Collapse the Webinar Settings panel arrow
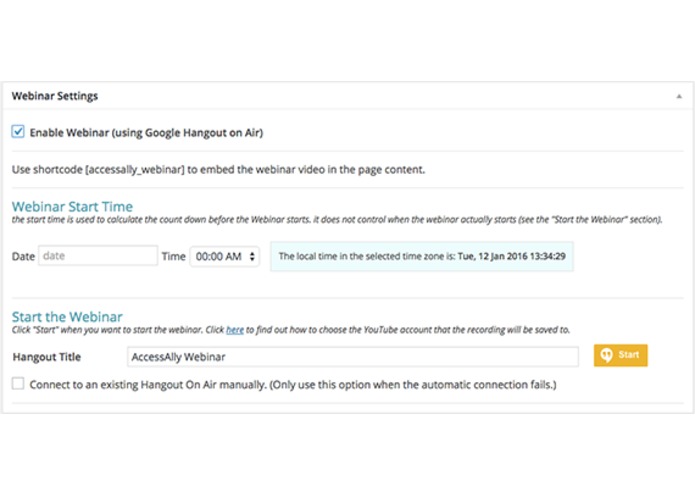The image size is (695, 494). [x=679, y=96]
